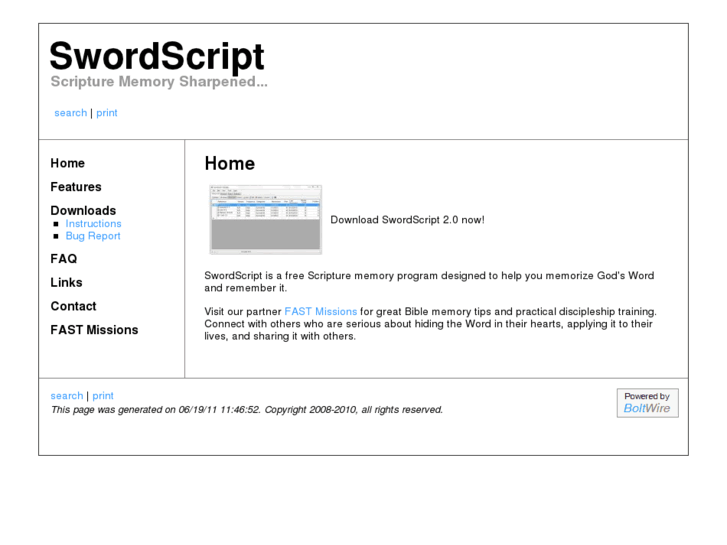Viewport: 727px width, 545px height.
Task: Click the Home page heading
Action: point(230,164)
